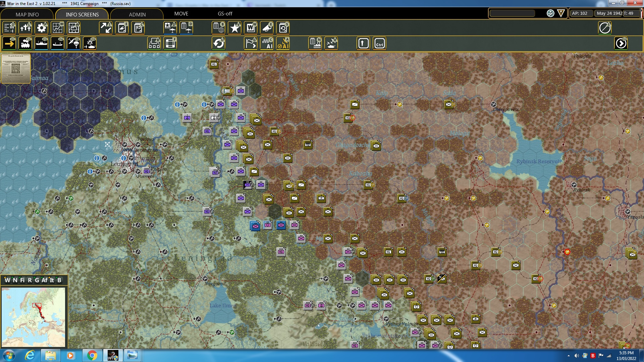Open the air directive list-plane icon
The image size is (644, 362).
186,28
